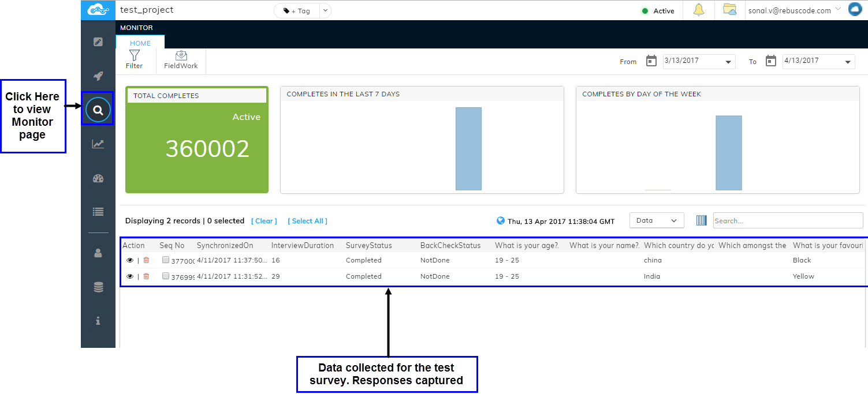Delete record 37700 with the trash icon
Image resolution: width=868 pixels, height=394 pixels.
pos(146,260)
